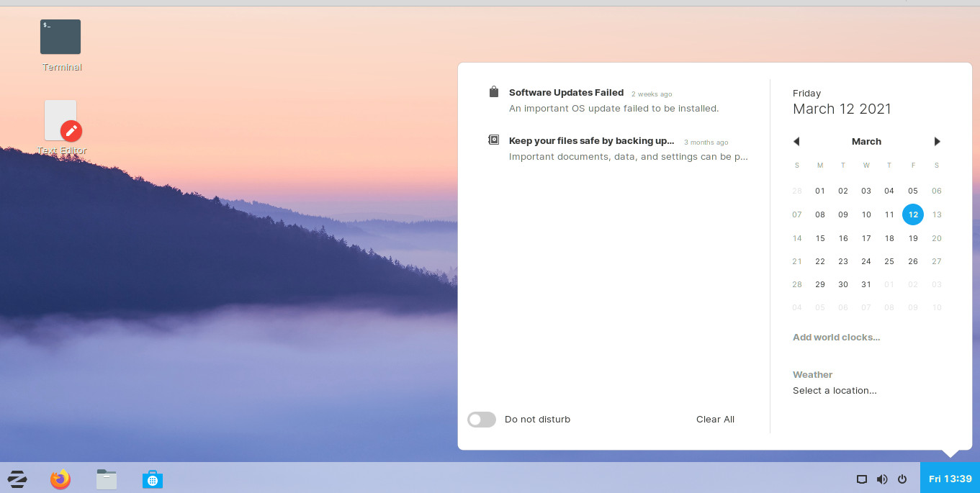Click the display icon in system tray
980x493 pixels.
[861, 479]
